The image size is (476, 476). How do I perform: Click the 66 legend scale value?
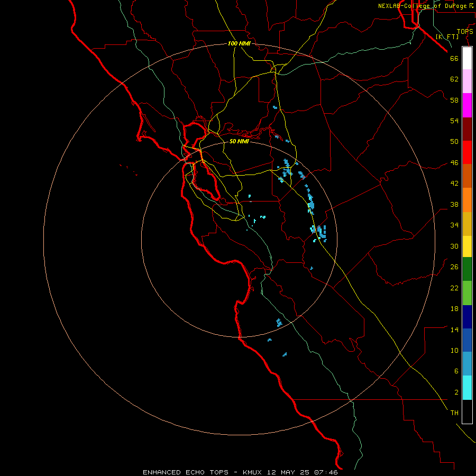[x=454, y=59]
